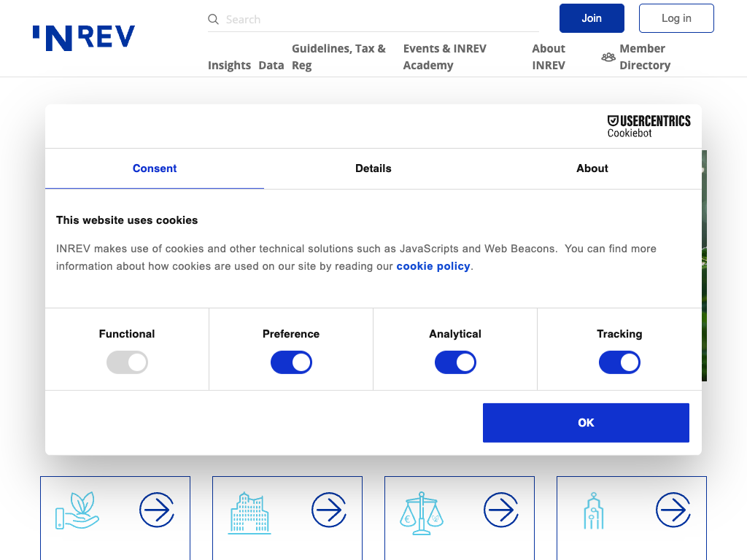
Task: Click the balance scales icon
Action: [x=422, y=513]
